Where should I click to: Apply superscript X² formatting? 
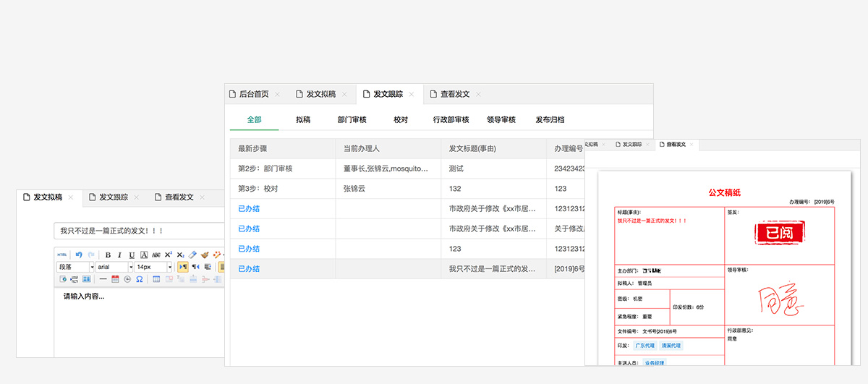click(168, 255)
